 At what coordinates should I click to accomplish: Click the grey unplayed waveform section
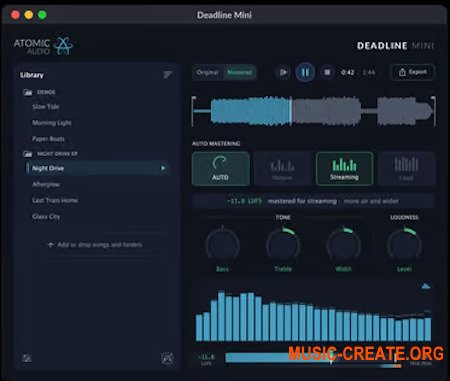coord(362,111)
